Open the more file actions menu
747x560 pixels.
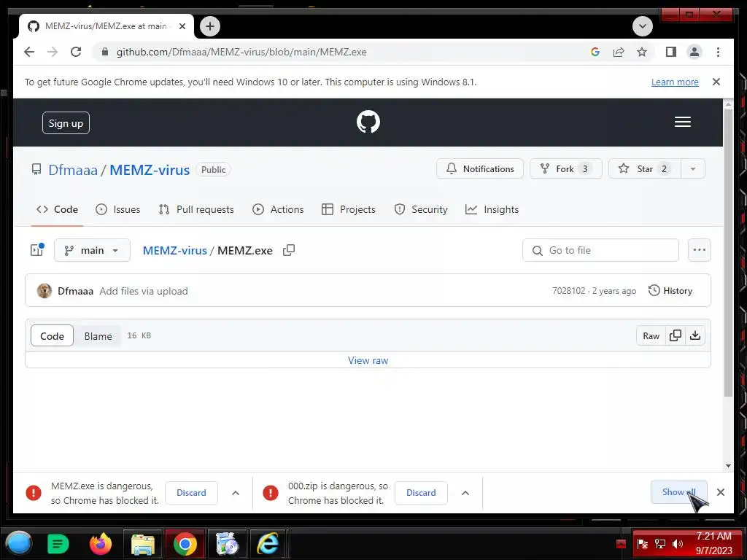pos(700,250)
